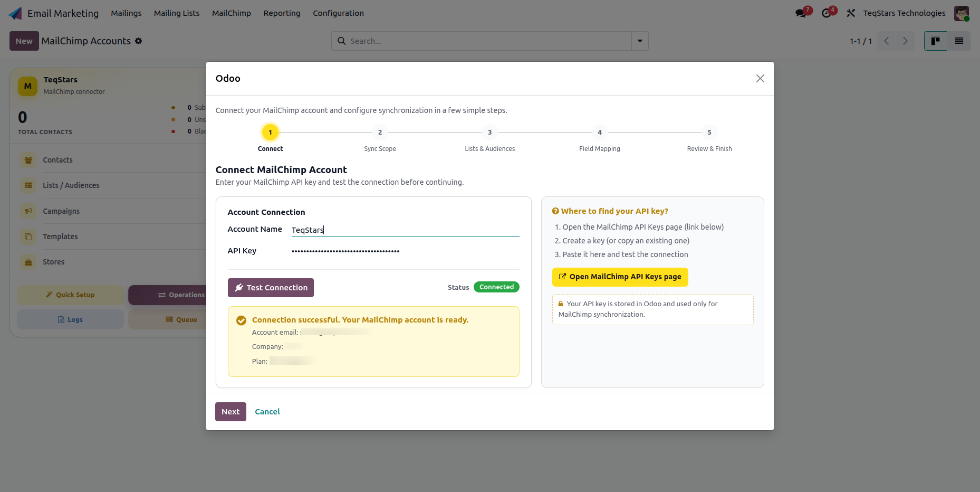The width and height of the screenshot is (980, 492).
Task: Open Stores in the TeqStars card
Action: pos(53,262)
